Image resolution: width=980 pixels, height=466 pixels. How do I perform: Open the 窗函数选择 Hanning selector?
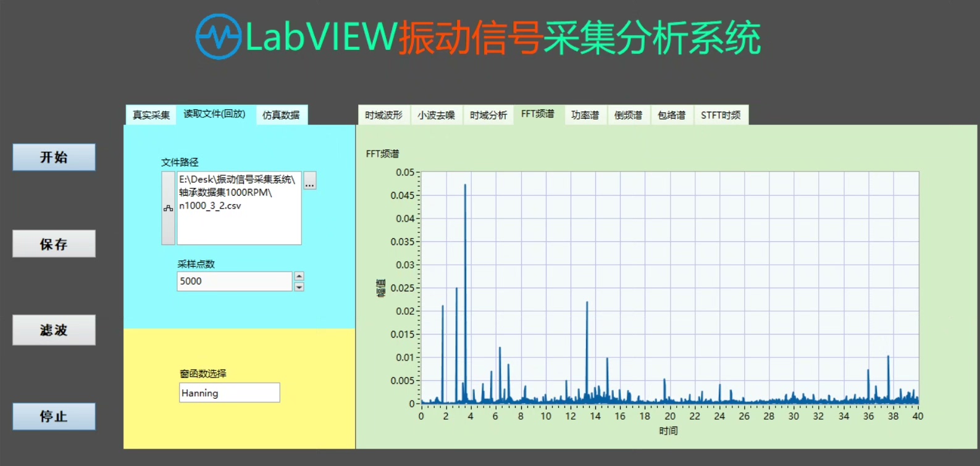tap(230, 393)
